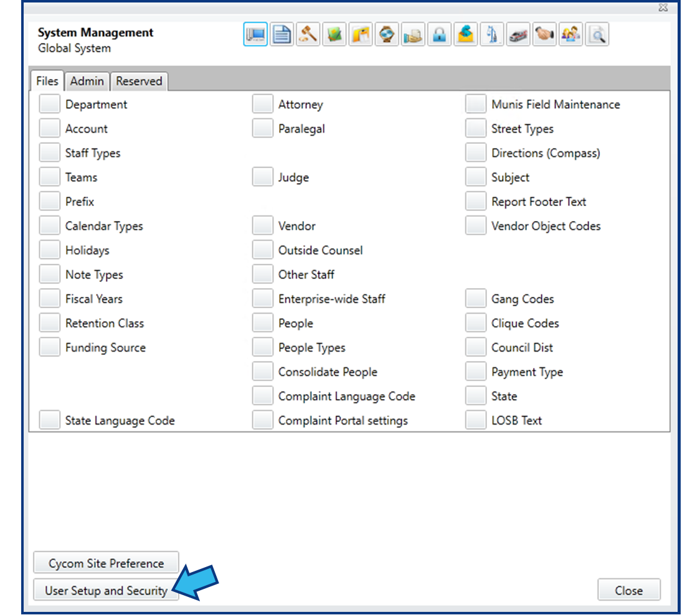Click the square button beside Directions (Compass)
This screenshot has height=615, width=700.
[476, 153]
